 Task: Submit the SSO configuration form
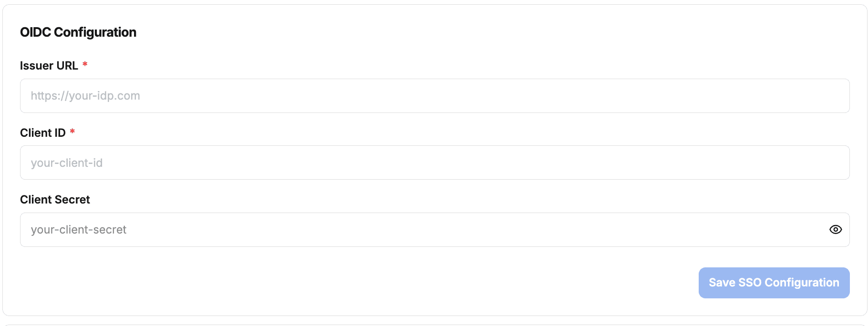click(774, 283)
